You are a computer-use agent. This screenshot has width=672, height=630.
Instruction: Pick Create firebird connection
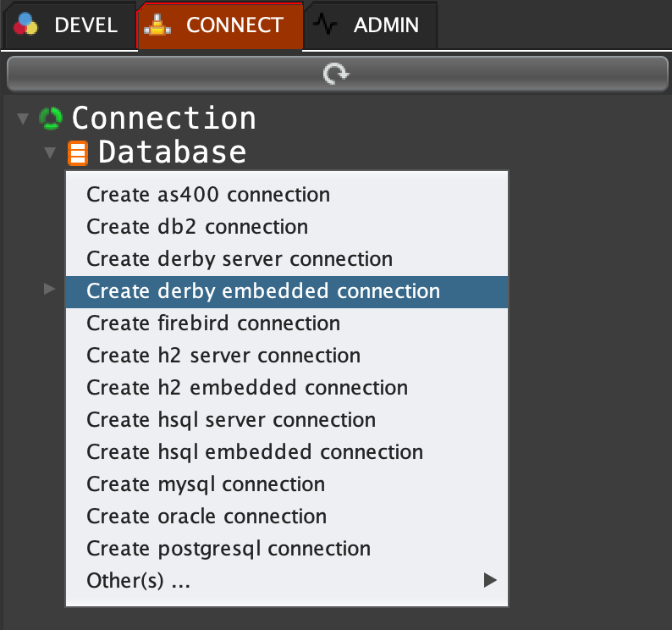pyautogui.click(x=213, y=323)
